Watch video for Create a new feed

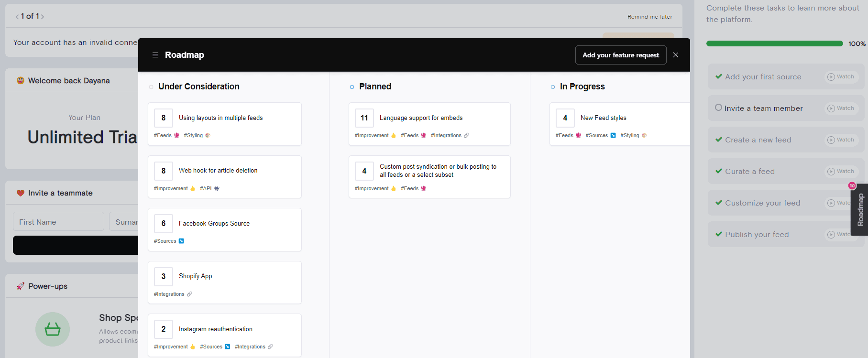841,140
